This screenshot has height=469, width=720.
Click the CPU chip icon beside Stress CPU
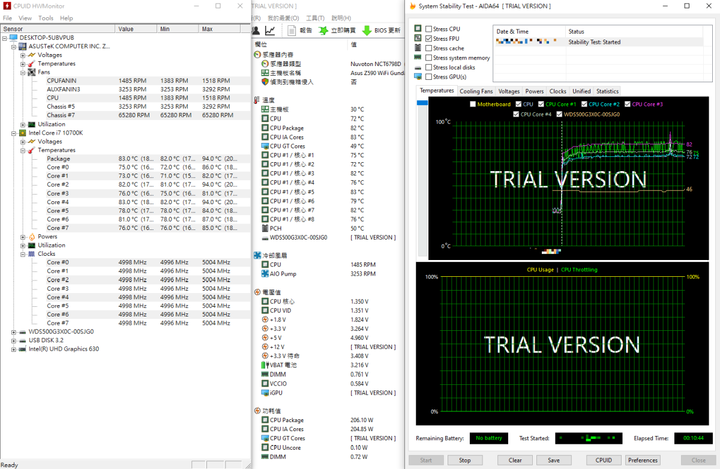[x=418, y=28]
